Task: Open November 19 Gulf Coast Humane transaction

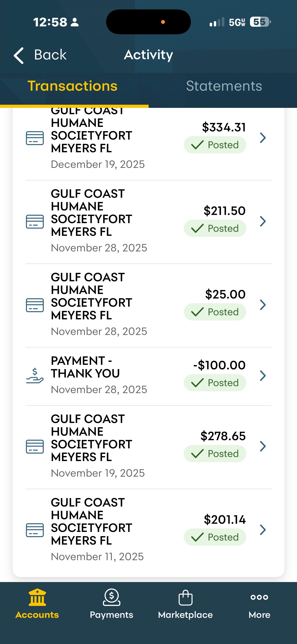Action: coord(148,447)
